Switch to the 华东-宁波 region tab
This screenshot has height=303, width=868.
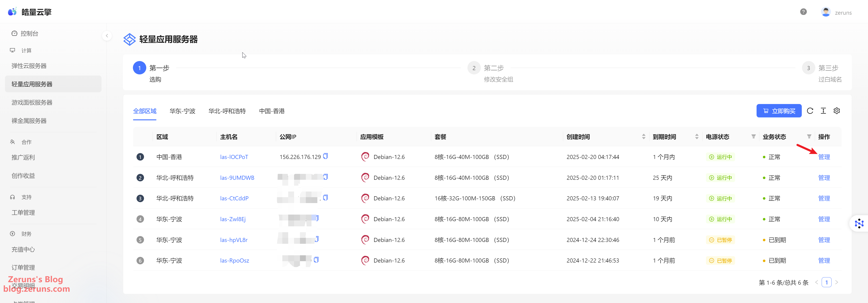click(x=182, y=111)
